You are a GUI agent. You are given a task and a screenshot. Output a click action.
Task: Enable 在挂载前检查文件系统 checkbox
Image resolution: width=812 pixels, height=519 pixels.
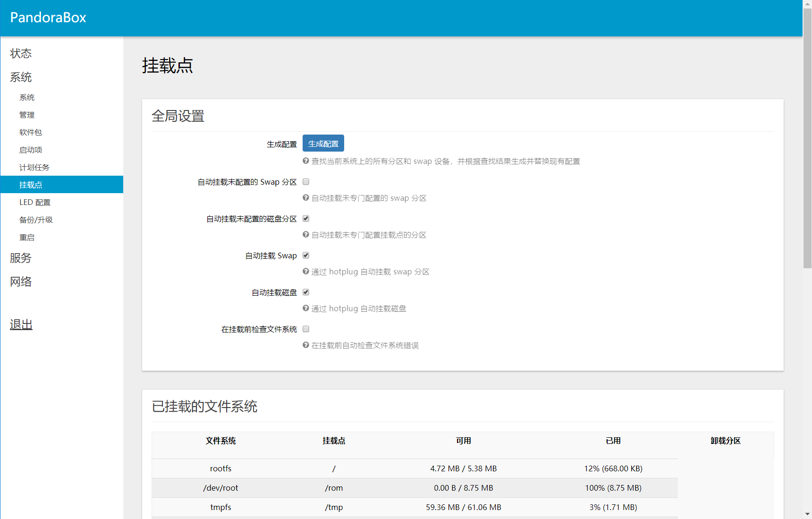coord(306,329)
